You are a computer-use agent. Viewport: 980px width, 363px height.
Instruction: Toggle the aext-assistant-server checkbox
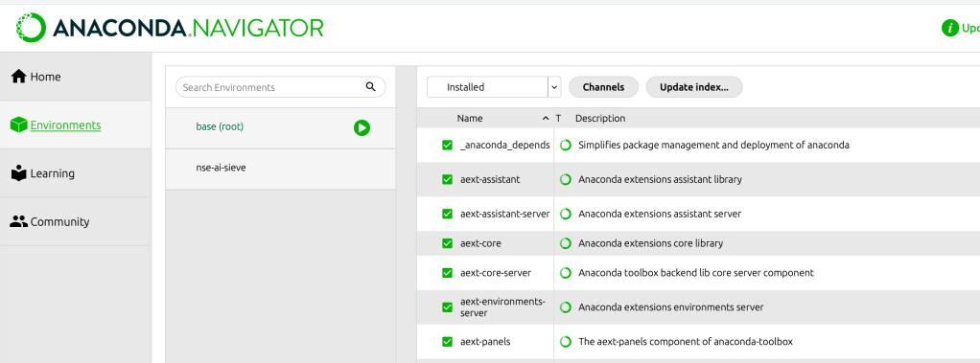tap(447, 214)
